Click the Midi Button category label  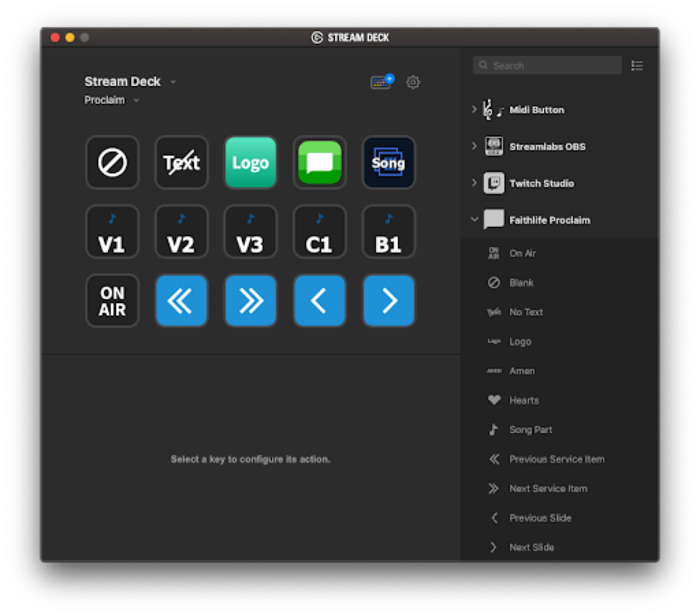[537, 110]
